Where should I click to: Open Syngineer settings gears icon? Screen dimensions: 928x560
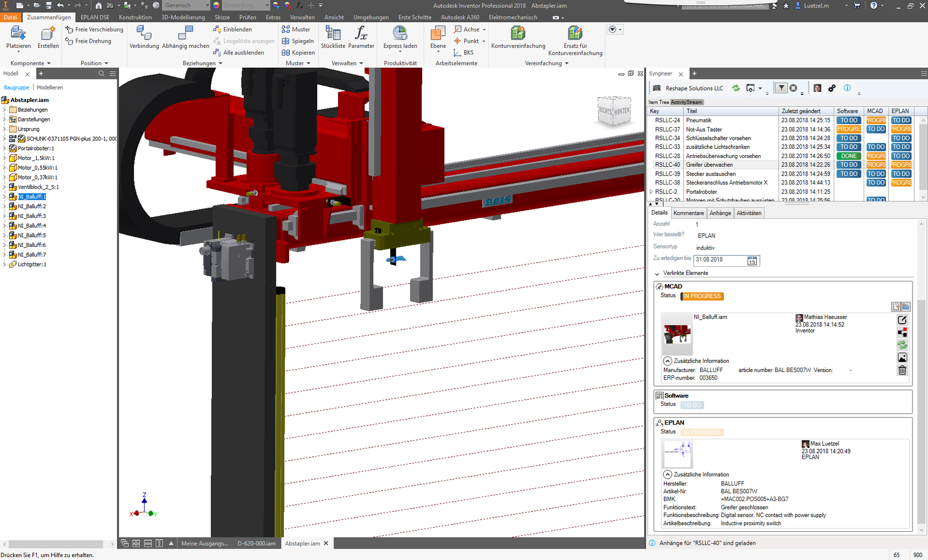tap(832, 88)
